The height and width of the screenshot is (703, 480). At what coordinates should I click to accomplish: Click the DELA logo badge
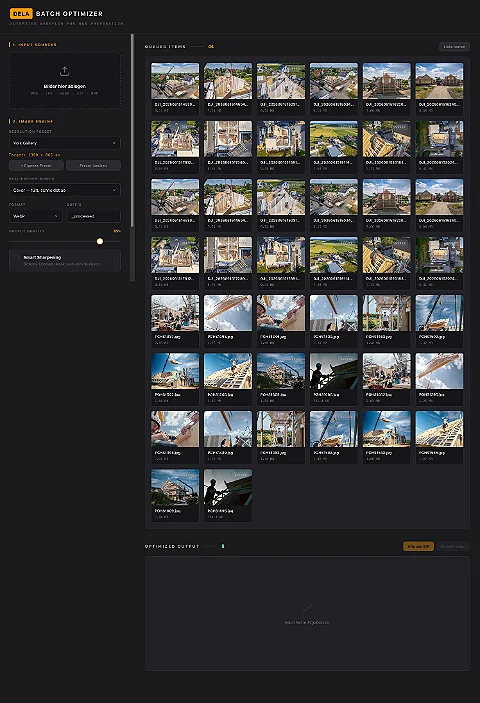pos(21,14)
